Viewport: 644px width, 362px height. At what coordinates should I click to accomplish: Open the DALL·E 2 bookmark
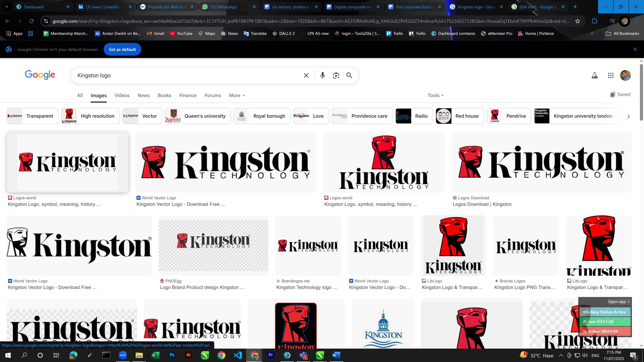tap(283, 34)
